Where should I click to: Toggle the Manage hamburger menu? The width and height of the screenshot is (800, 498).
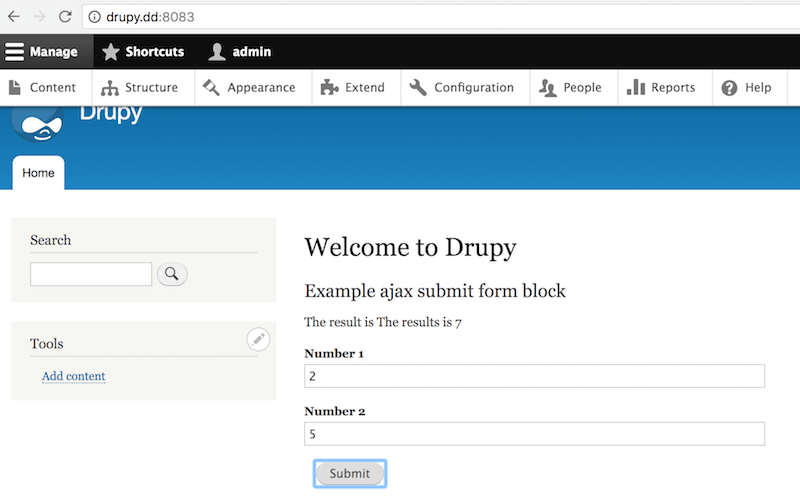46,52
